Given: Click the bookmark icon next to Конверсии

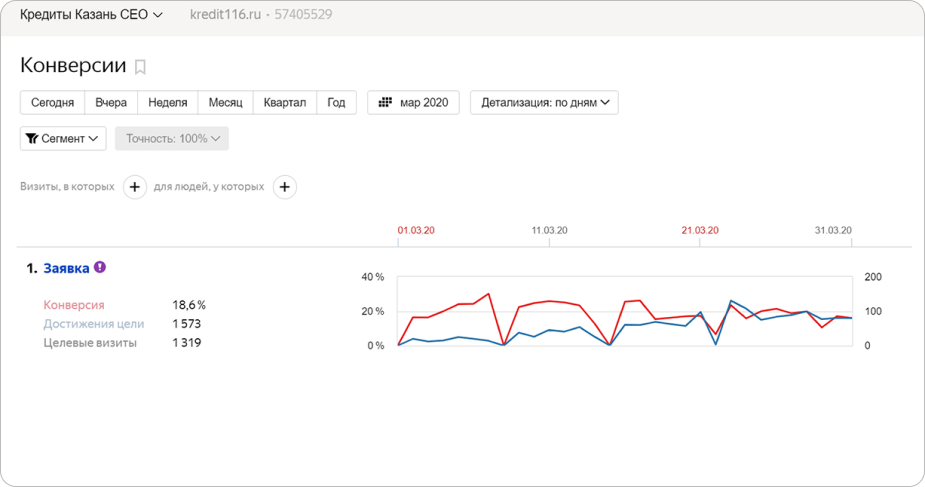Looking at the screenshot, I should [x=140, y=67].
